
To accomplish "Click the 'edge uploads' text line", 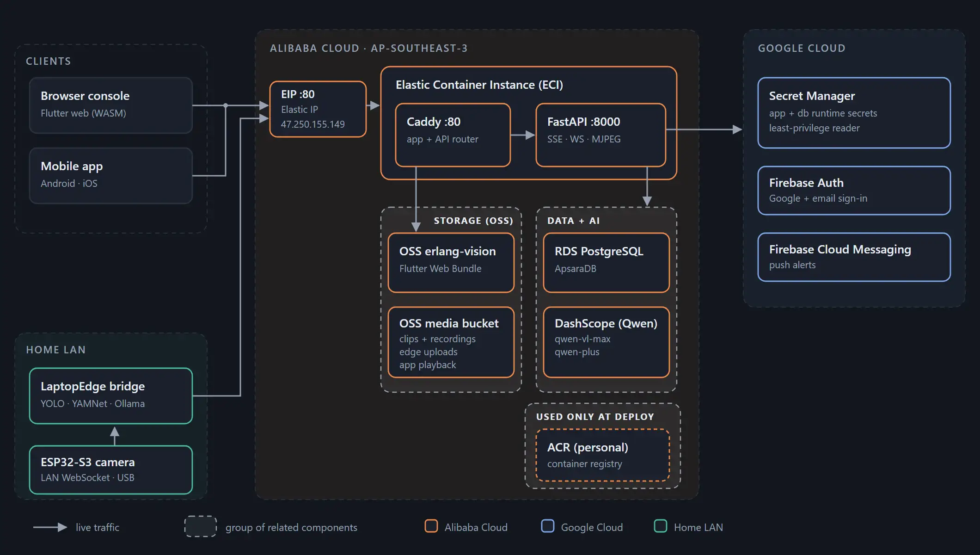I will click(x=429, y=352).
